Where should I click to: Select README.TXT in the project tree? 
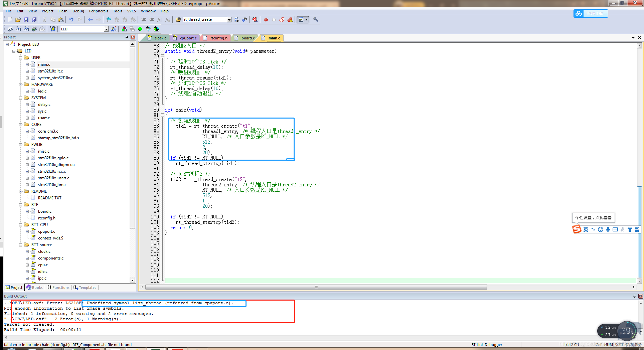point(49,198)
